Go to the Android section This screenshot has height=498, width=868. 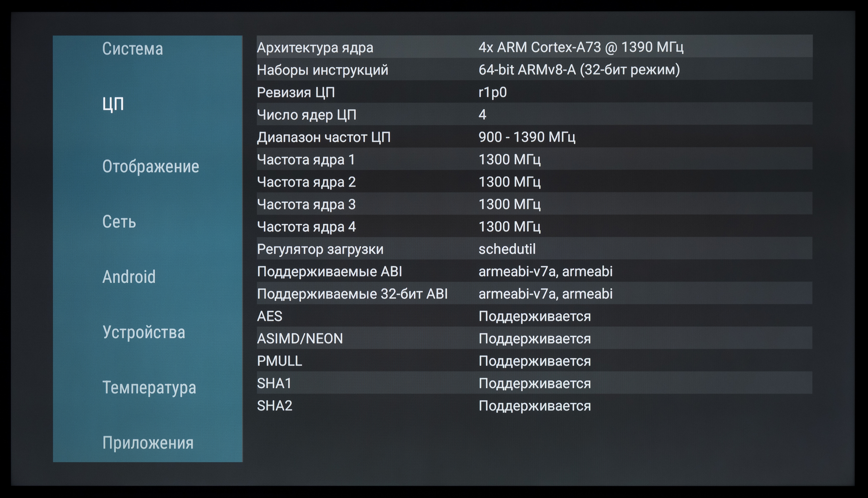(129, 277)
